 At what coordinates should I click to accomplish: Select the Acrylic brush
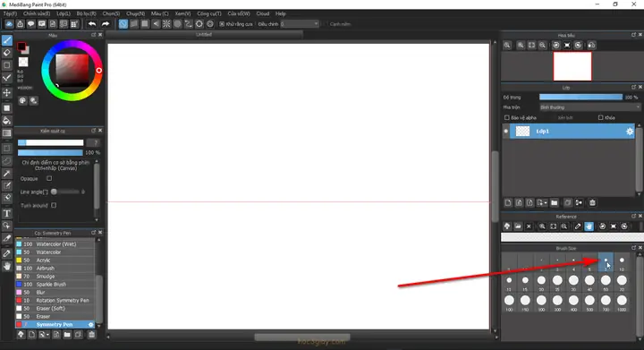pyautogui.click(x=55, y=260)
